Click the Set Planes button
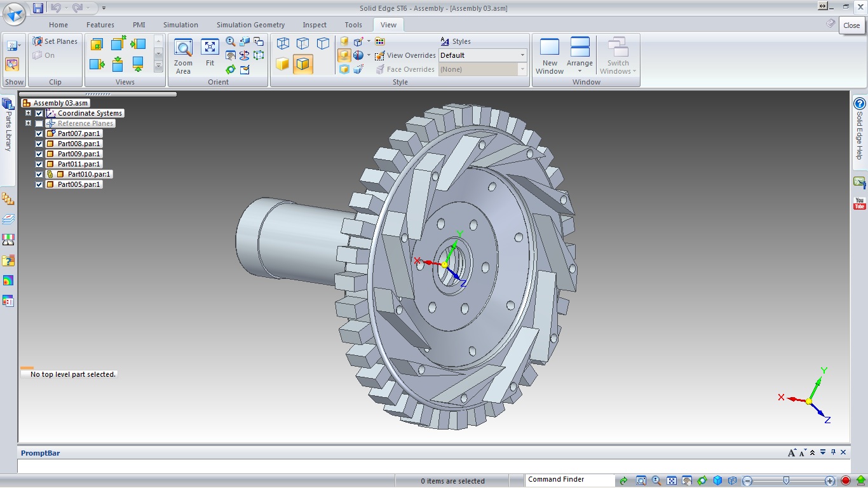 click(55, 41)
